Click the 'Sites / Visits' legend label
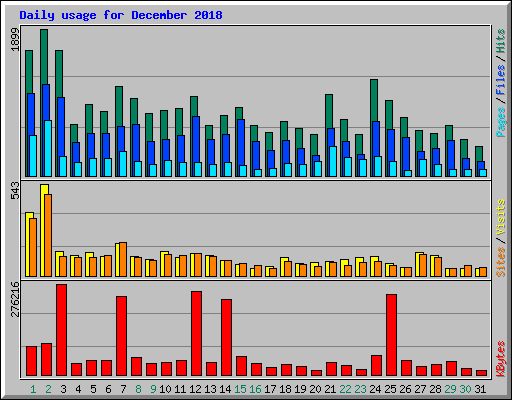The height and width of the screenshot is (400, 512). point(500,238)
